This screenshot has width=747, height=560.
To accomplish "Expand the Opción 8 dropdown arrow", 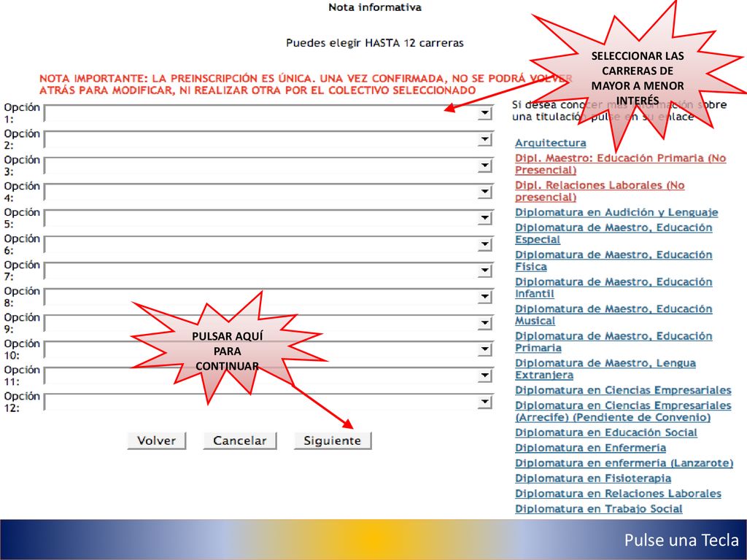I will click(x=484, y=296).
